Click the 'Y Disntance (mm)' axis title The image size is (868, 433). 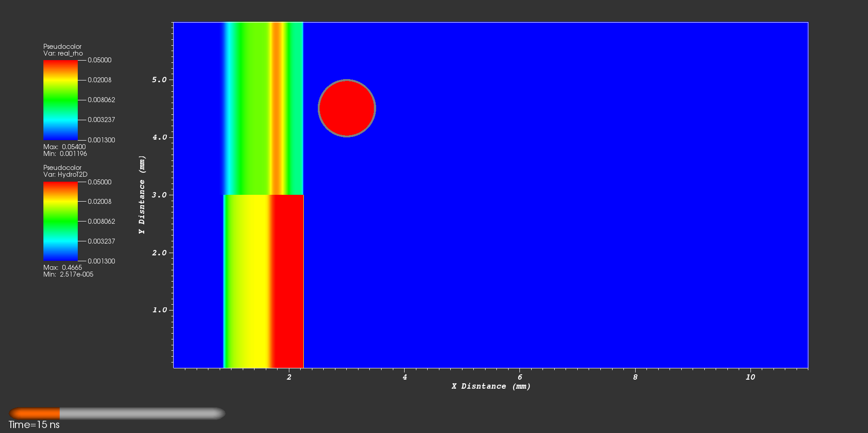click(142, 195)
